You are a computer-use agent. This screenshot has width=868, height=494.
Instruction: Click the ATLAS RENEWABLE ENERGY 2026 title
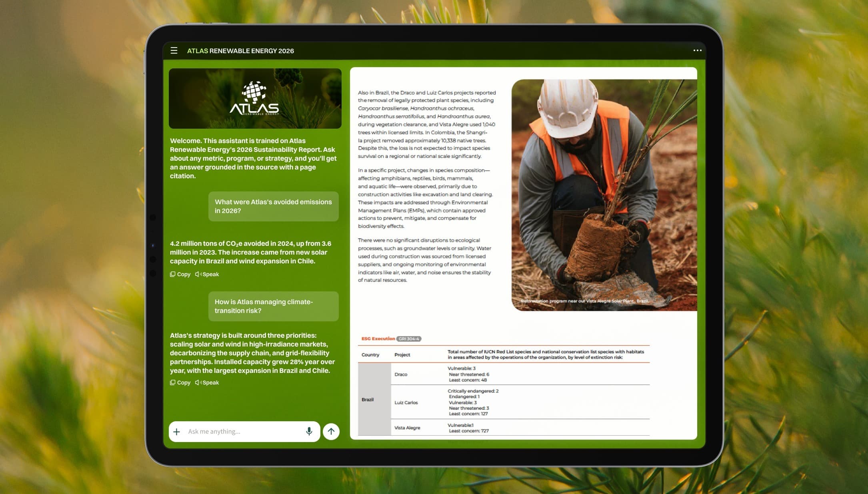coord(240,51)
